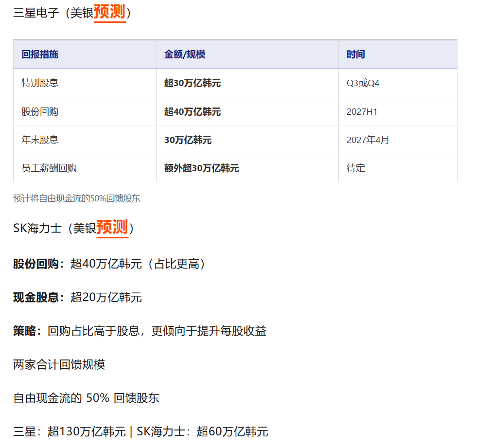The height and width of the screenshot is (448, 493).
Task: Click the 股份回购 table row label
Action: point(40,112)
